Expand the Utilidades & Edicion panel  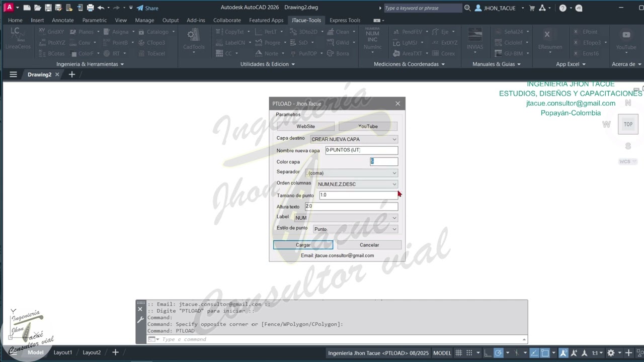(x=267, y=64)
